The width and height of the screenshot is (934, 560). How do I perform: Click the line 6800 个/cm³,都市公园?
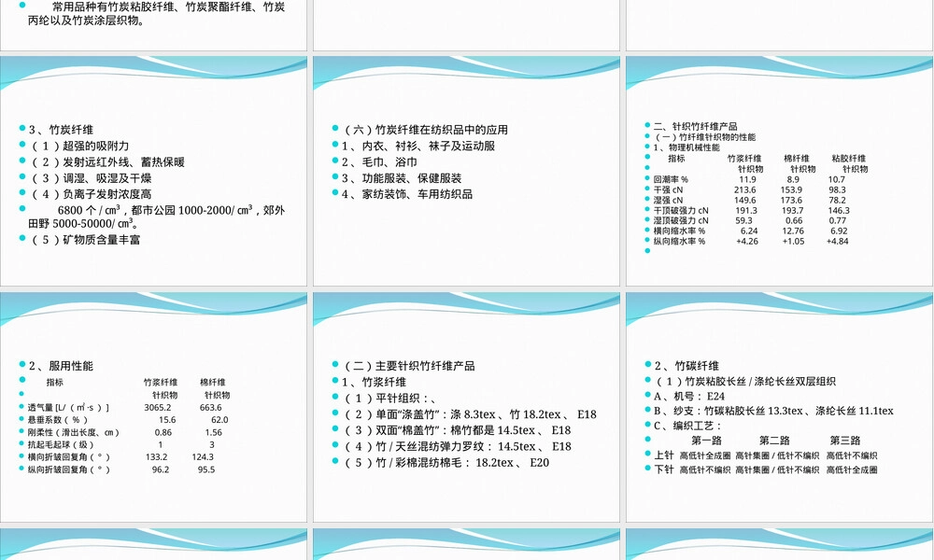[x=157, y=217]
